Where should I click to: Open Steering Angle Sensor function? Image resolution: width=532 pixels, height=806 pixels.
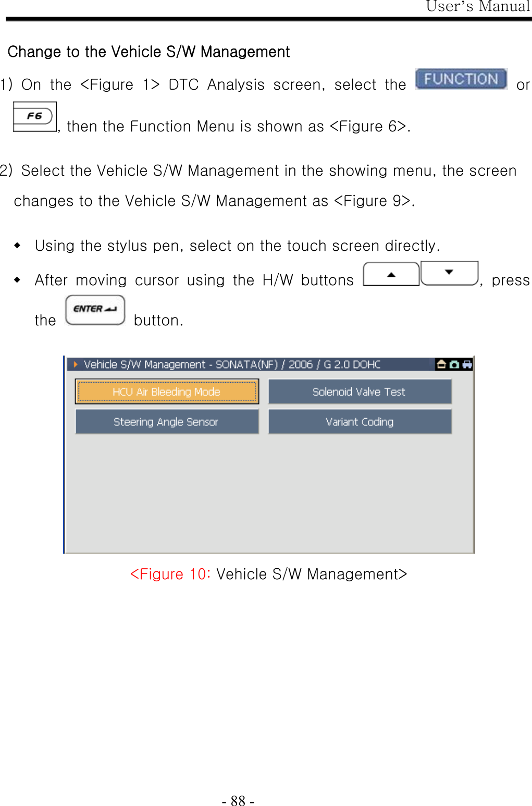[x=167, y=421]
